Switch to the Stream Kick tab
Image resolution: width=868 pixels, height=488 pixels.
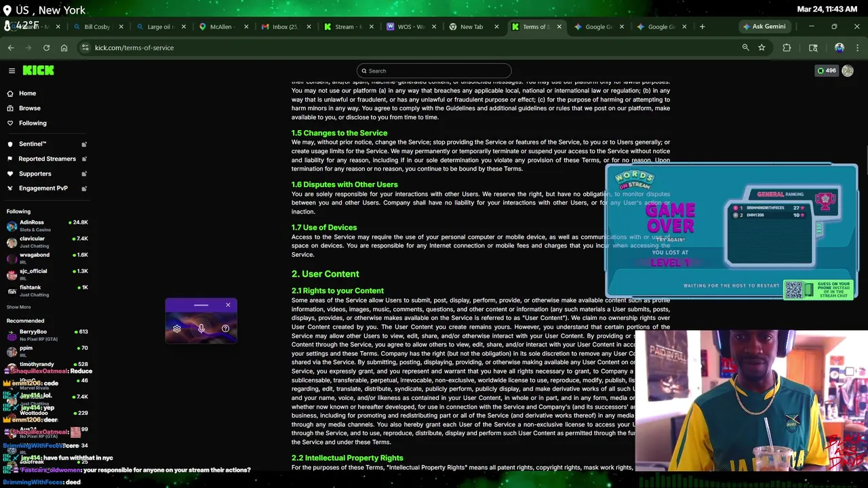point(347,26)
